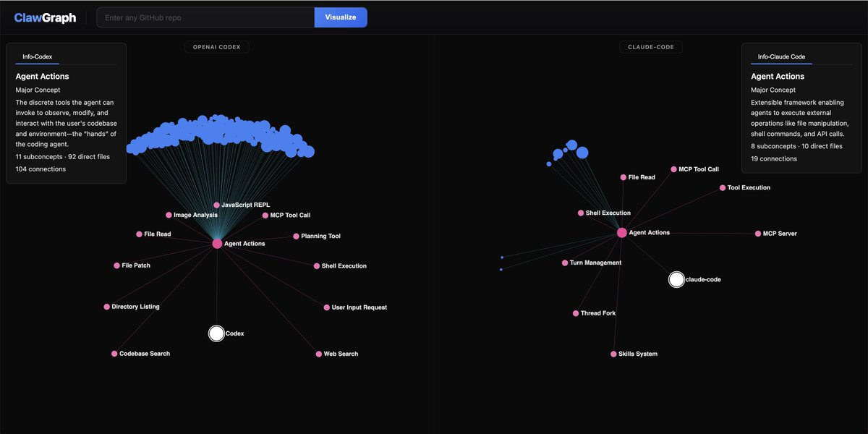
Task: Select the Directory Listing node
Action: [106, 307]
